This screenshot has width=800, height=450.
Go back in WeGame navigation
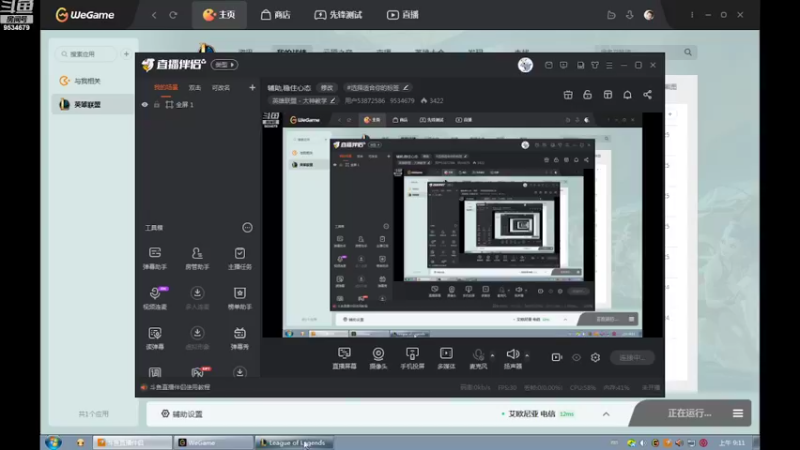coord(154,15)
